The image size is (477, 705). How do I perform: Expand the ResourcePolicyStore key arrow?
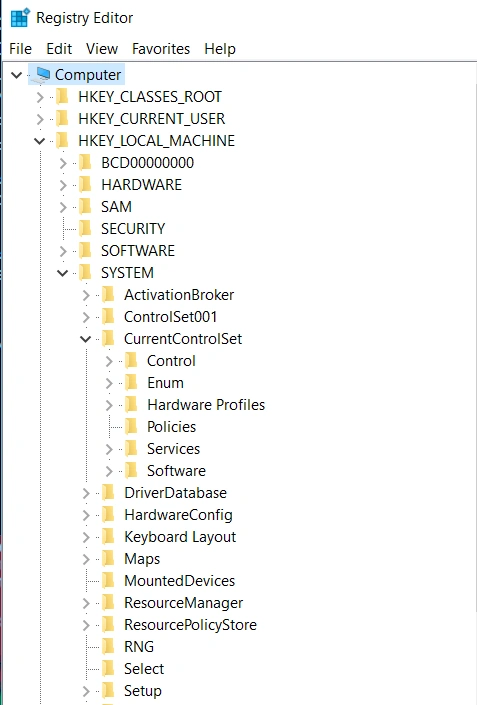pyautogui.click(x=86, y=625)
